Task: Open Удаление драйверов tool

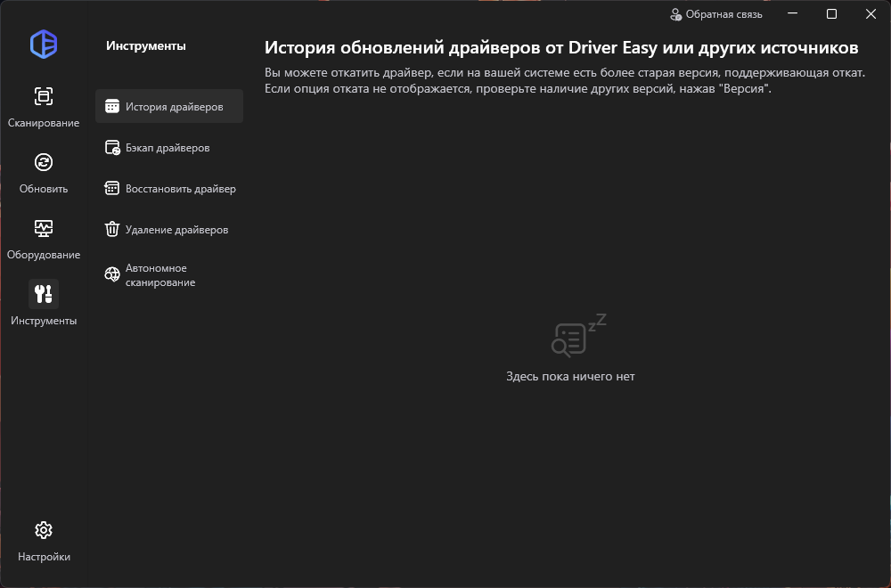Action: tap(169, 230)
